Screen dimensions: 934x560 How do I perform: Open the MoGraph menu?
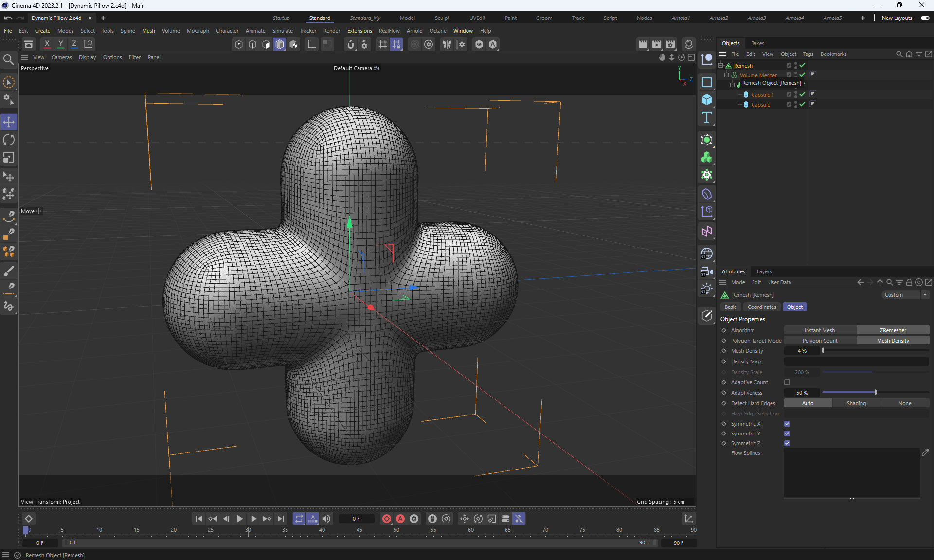pyautogui.click(x=198, y=31)
